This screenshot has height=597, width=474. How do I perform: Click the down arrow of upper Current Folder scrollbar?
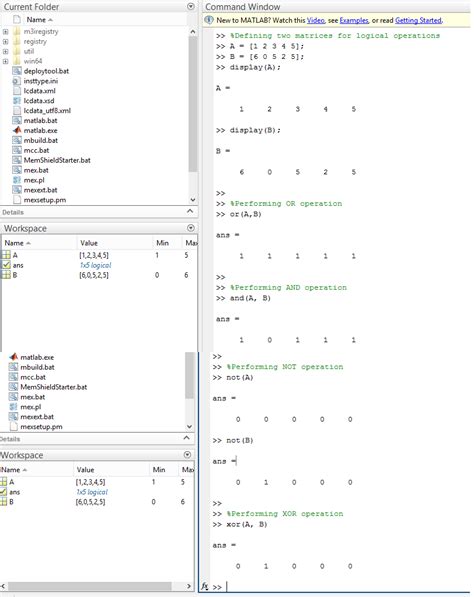point(193,200)
